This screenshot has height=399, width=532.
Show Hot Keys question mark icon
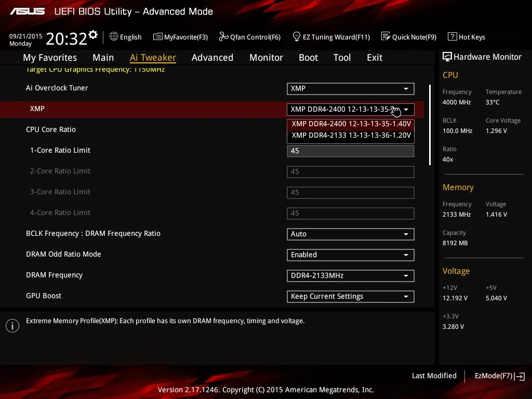tap(453, 37)
